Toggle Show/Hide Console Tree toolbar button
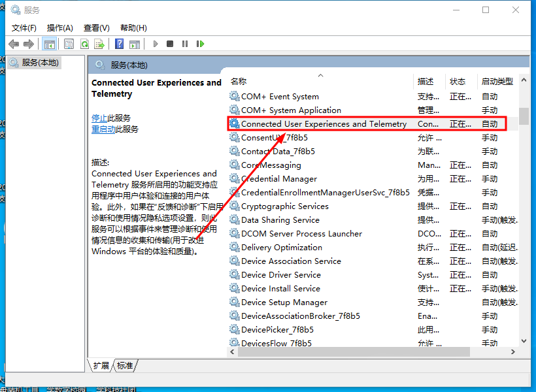Image resolution: width=536 pixels, height=392 pixels. pos(49,44)
